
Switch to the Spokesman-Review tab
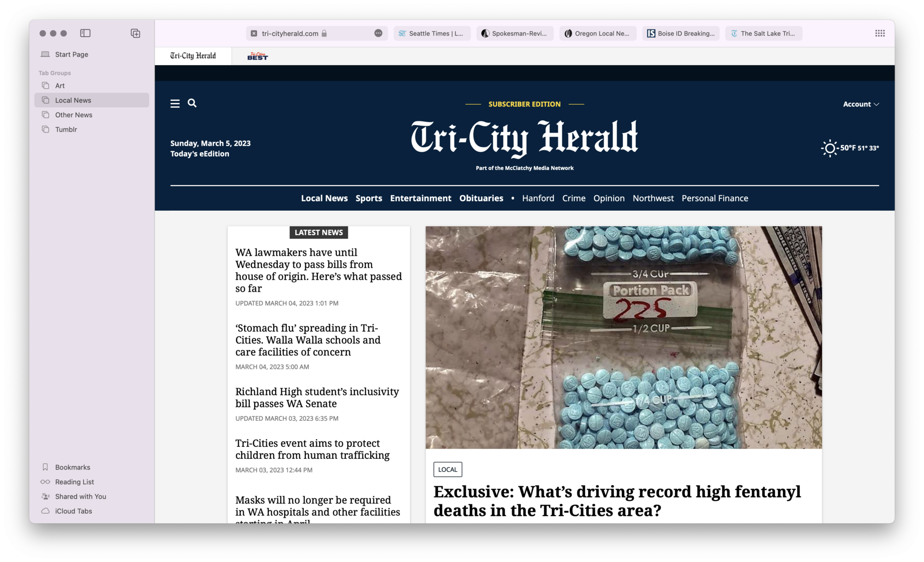point(515,34)
